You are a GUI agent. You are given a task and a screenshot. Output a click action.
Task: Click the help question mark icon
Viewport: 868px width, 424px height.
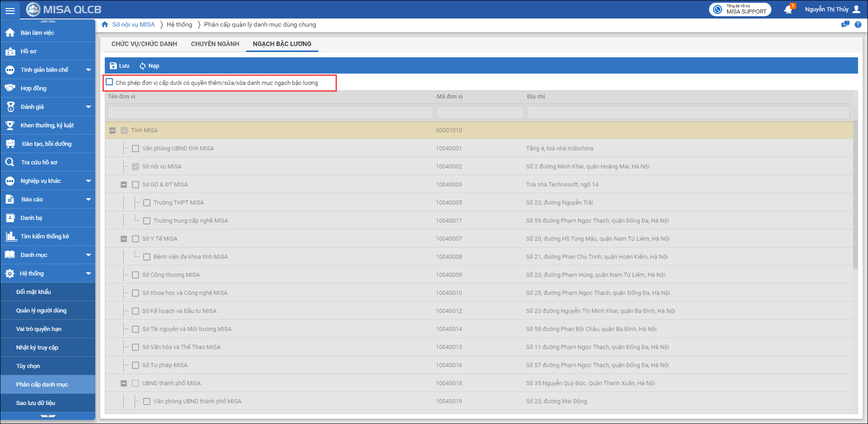858,25
